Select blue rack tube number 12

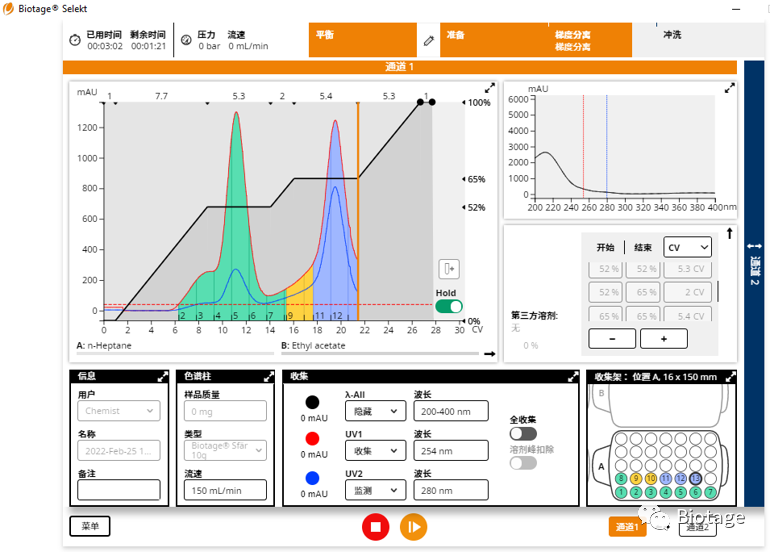click(681, 478)
